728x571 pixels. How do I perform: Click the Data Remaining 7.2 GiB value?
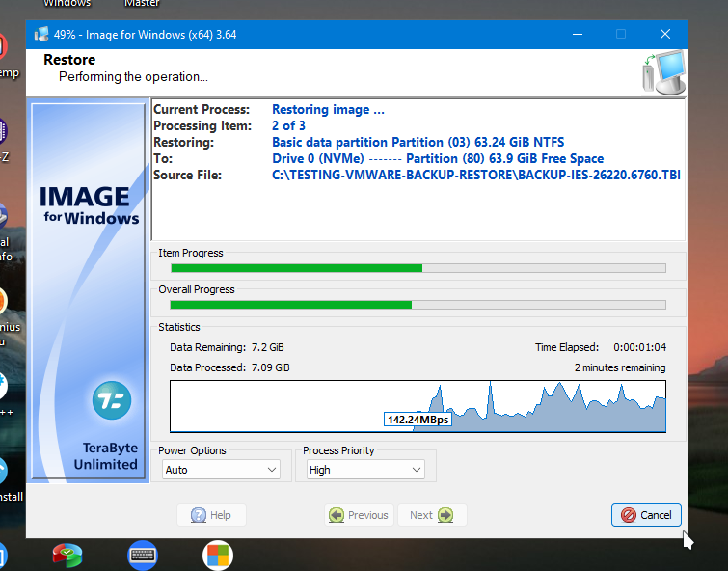point(267,347)
